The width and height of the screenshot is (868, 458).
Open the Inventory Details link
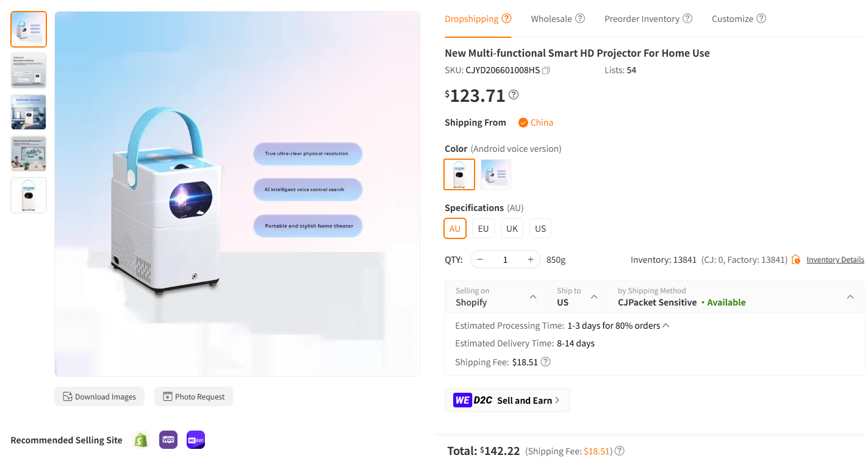[835, 260]
